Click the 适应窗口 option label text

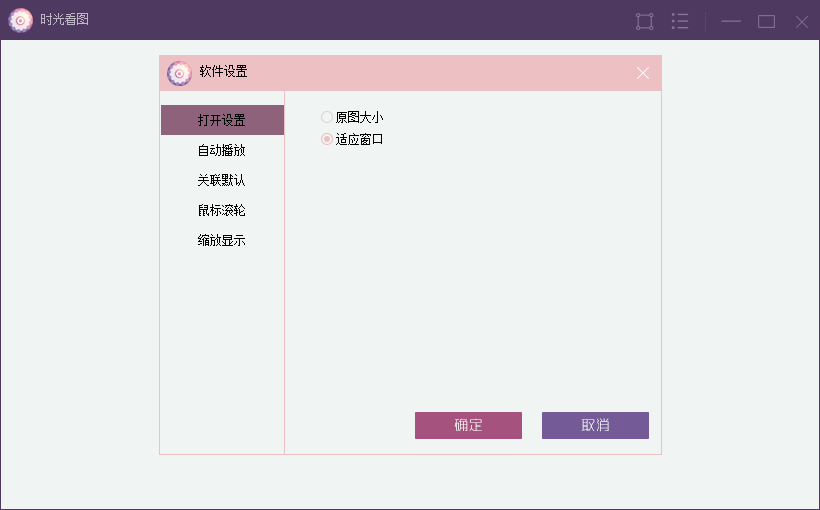[359, 139]
